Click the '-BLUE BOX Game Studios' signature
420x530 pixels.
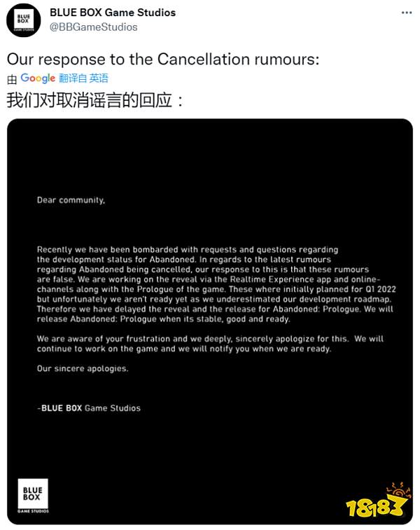point(89,408)
